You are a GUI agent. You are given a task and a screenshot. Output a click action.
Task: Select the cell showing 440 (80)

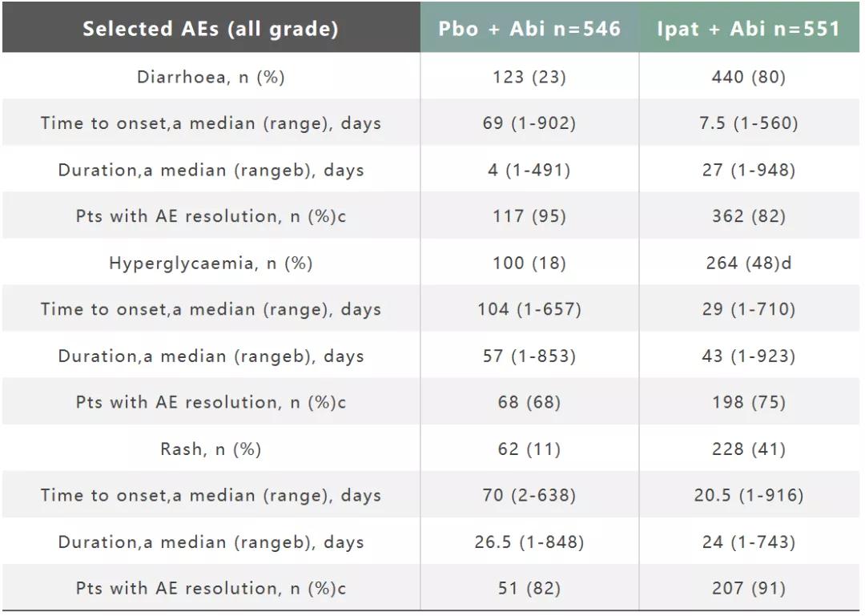pyautogui.click(x=748, y=77)
